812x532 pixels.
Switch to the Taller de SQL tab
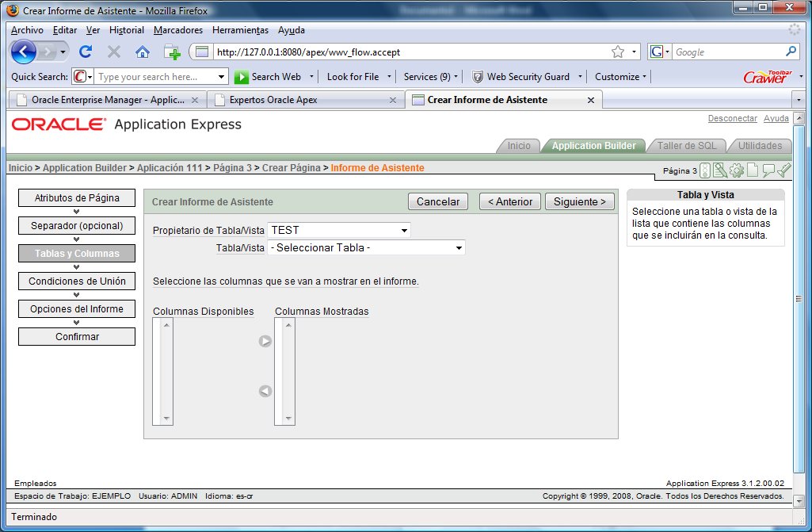click(x=687, y=146)
